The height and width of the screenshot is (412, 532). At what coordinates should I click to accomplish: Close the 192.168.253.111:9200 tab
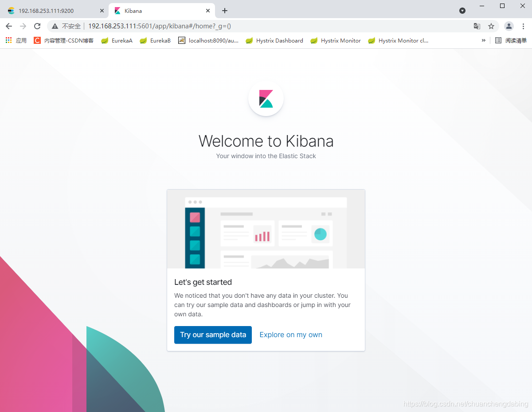(x=102, y=11)
